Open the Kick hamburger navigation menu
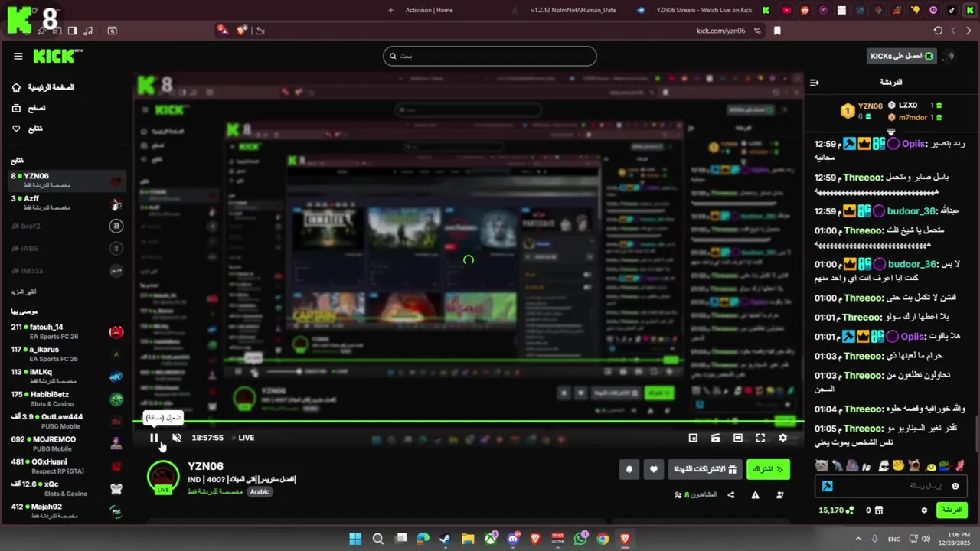This screenshot has width=980, height=551. [x=18, y=56]
